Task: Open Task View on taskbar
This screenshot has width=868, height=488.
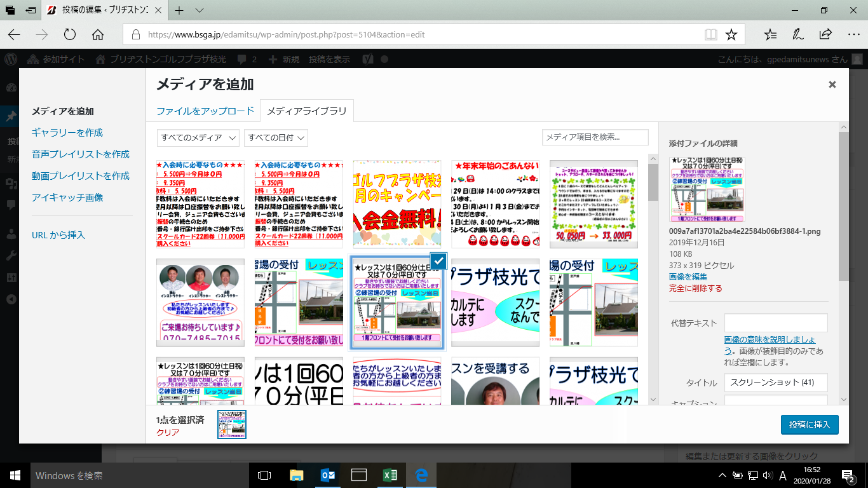Action: [264, 475]
